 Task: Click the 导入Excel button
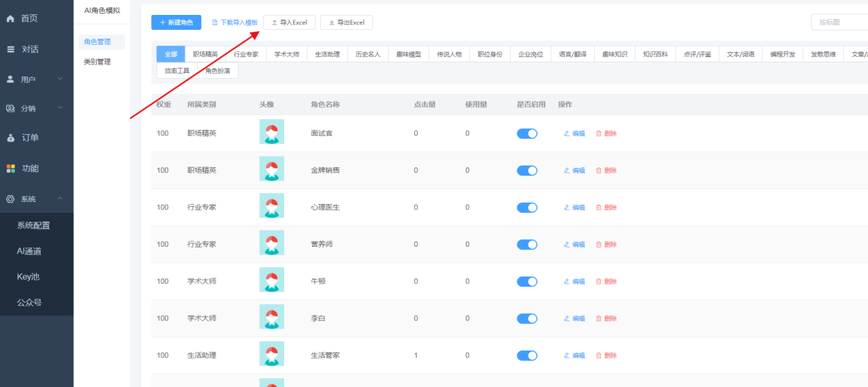[x=289, y=22]
